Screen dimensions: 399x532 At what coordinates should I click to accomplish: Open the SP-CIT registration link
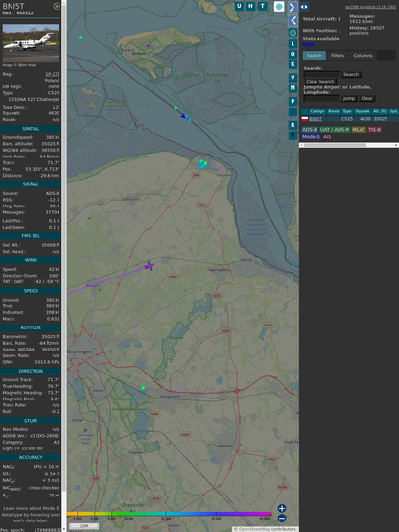[x=53, y=74]
